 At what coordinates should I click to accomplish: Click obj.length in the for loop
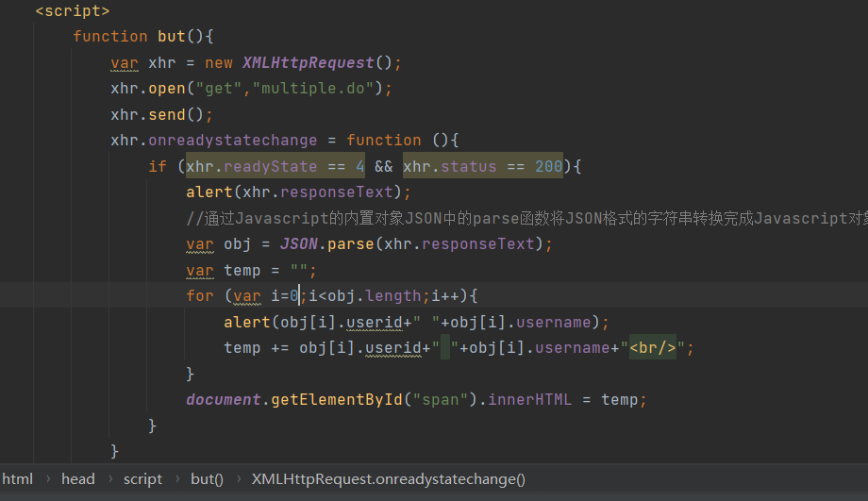(x=375, y=295)
